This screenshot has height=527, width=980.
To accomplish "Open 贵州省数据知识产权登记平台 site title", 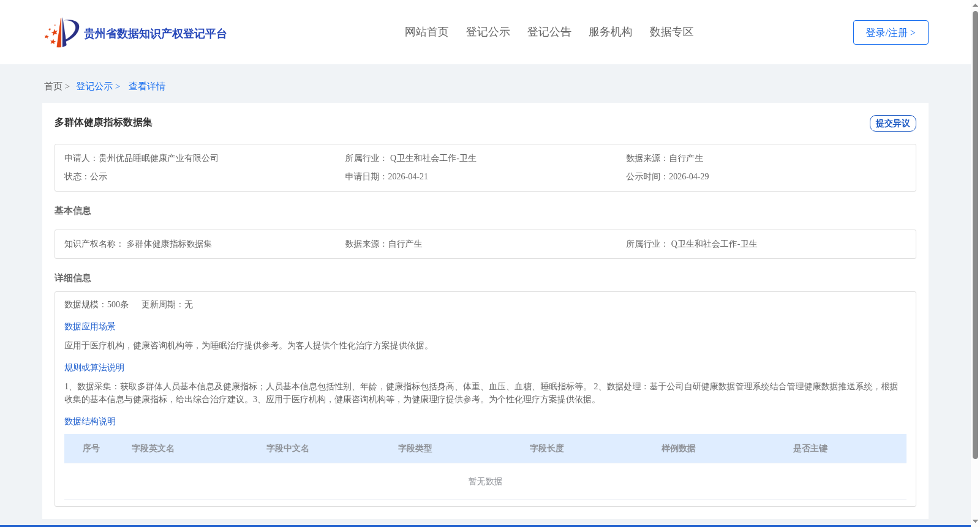I will tap(155, 34).
